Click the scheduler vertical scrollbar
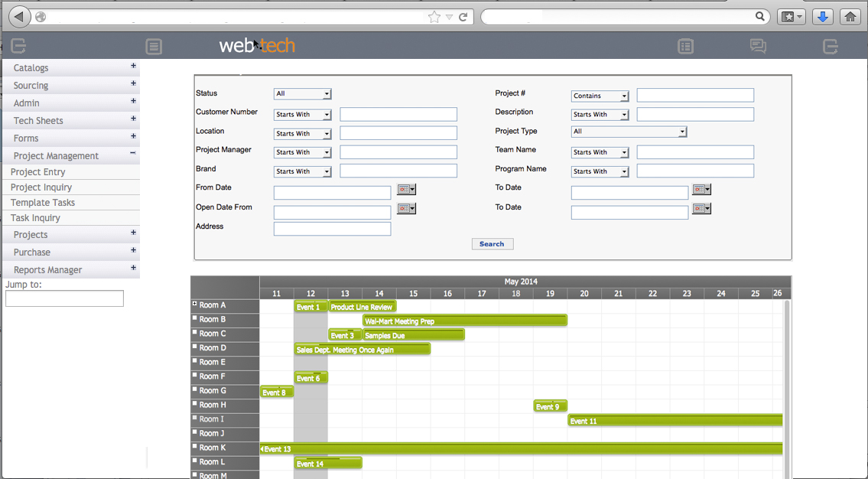Image resolution: width=868 pixels, height=479 pixels. (787, 388)
